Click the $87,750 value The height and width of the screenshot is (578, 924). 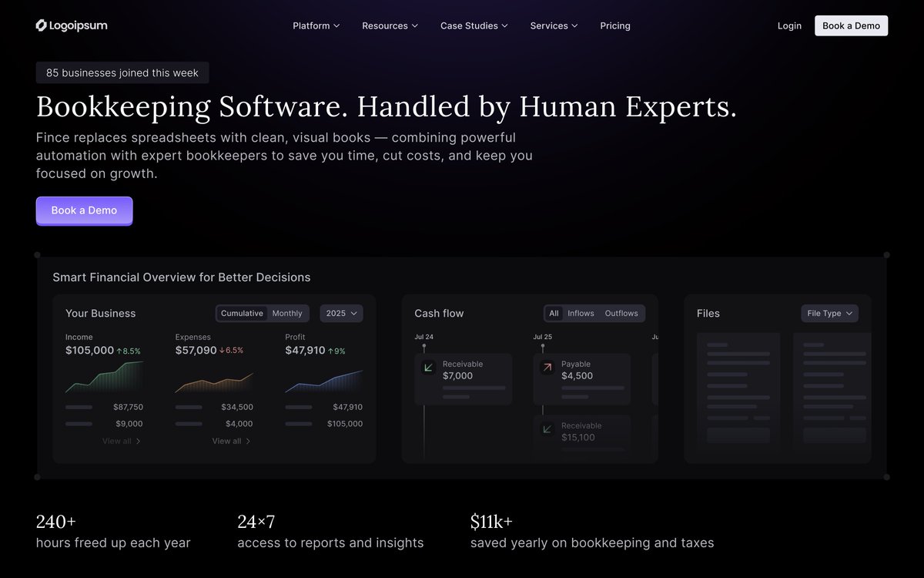point(128,407)
